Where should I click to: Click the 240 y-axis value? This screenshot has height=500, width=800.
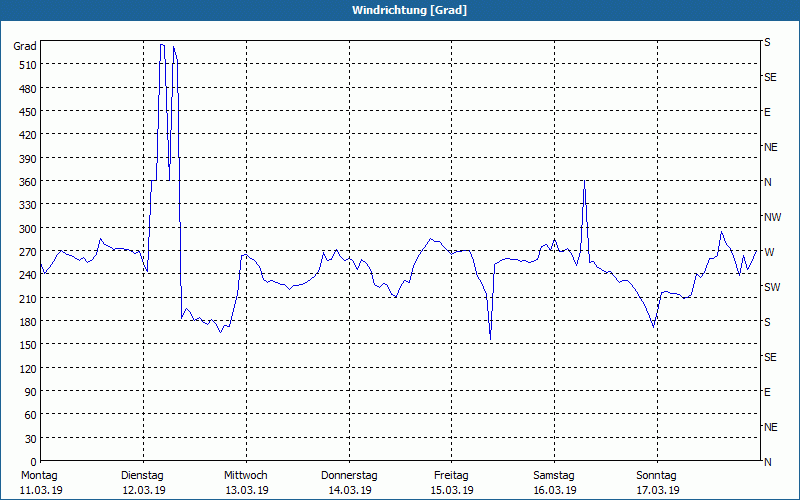(28, 276)
